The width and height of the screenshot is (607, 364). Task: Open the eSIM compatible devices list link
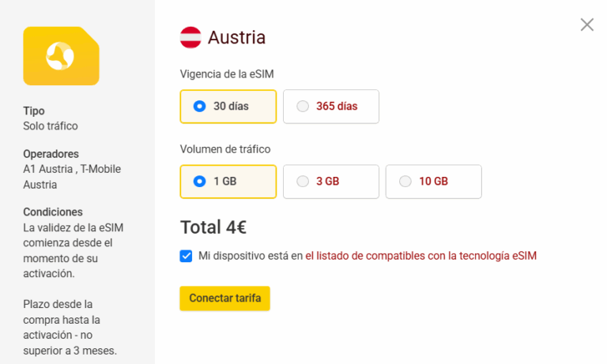[x=421, y=256]
